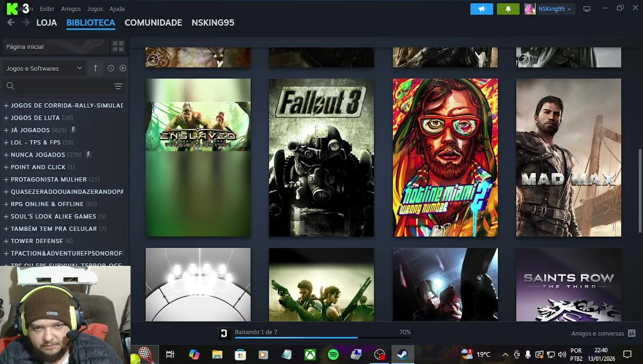
Task: Open the NSKing95 account dropdown arrow
Action: click(569, 9)
